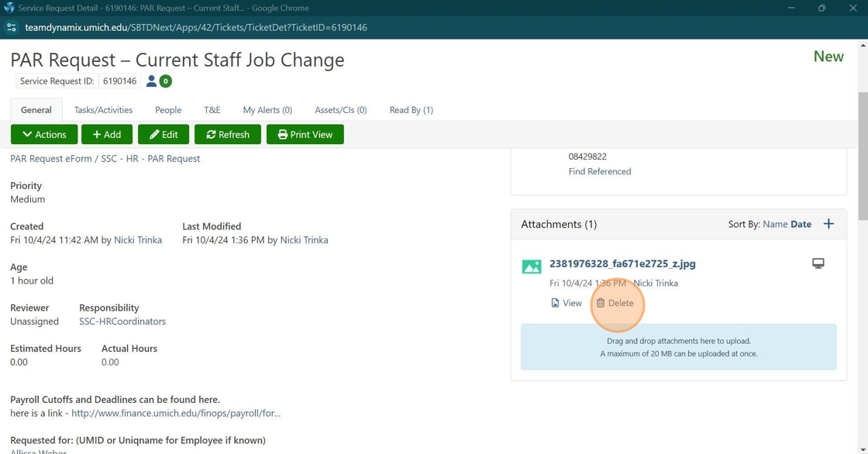
Task: Open the Add dropdown button
Action: (107, 134)
